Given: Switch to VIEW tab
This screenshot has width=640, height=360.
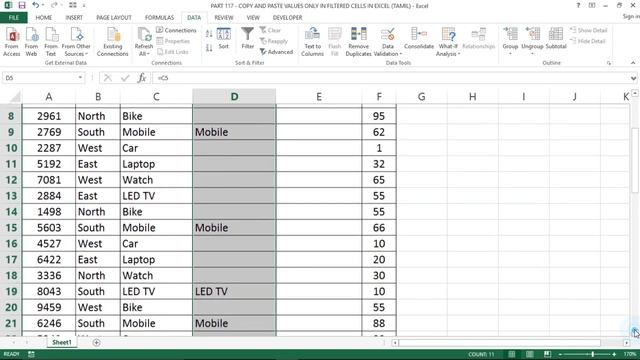Looking at the screenshot, I should coord(253,18).
